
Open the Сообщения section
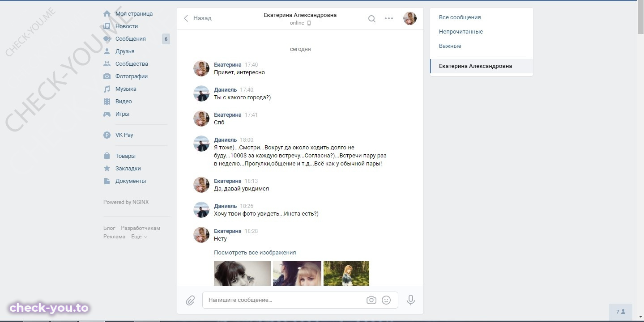(x=131, y=39)
